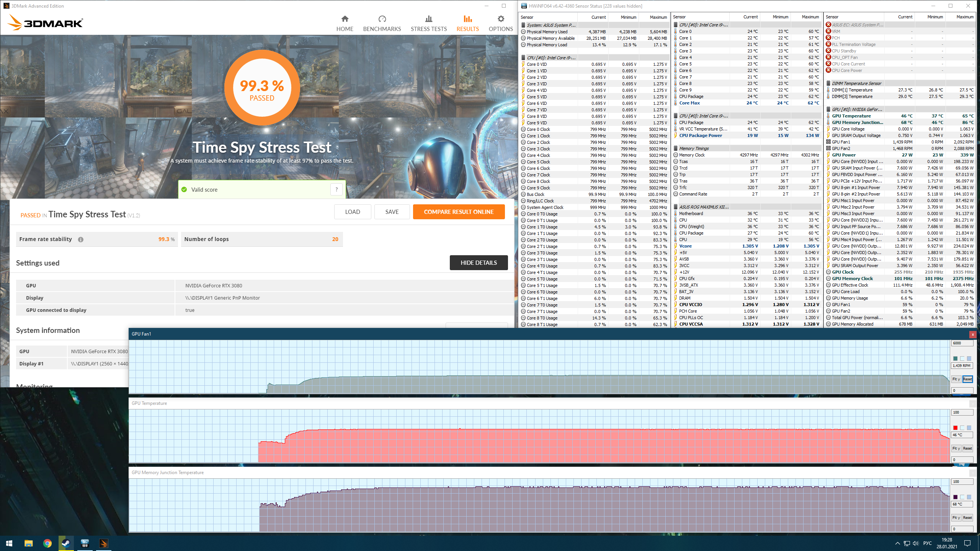The height and width of the screenshot is (551, 980).
Task: Click COMPARE RESULT ONLINE
Action: coord(459,212)
